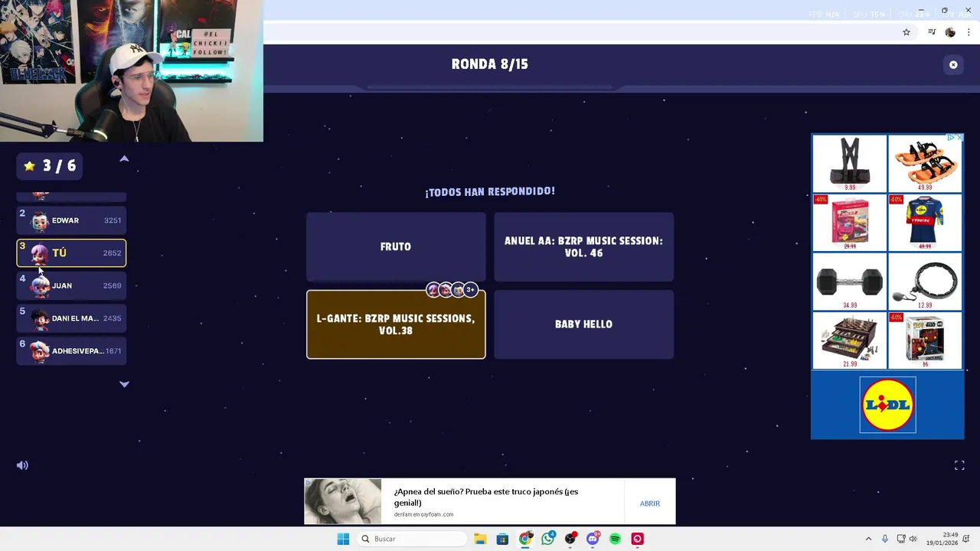Open Microsoft Store from the taskbar
This screenshot has height=551, width=980.
pos(502,539)
